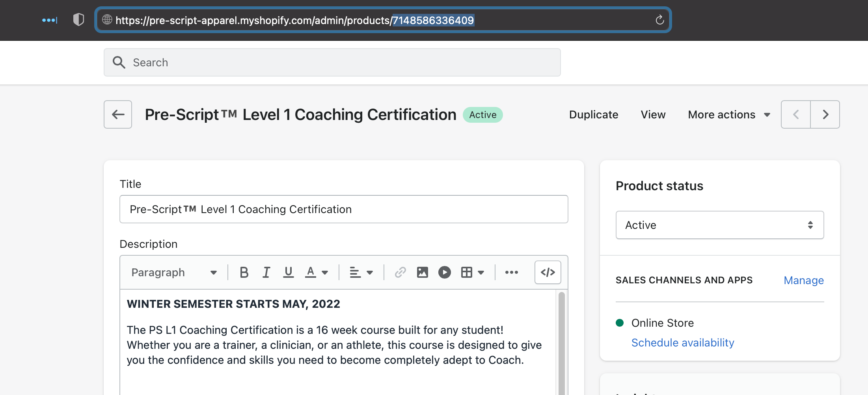
Task: Expand the Product status Active dropdown
Action: click(719, 225)
